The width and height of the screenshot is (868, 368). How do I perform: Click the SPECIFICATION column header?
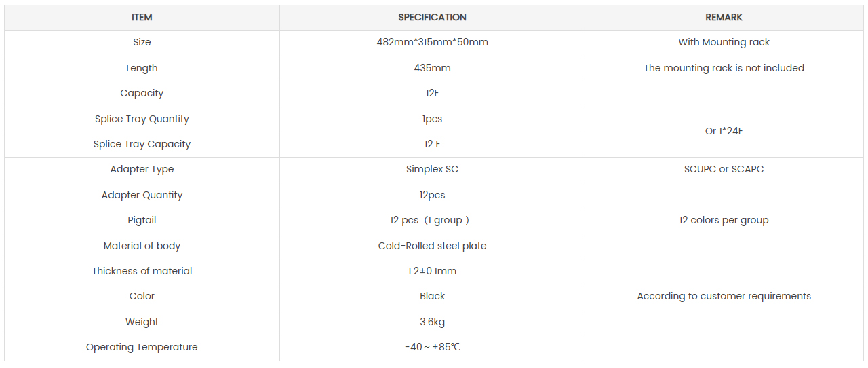[x=432, y=17]
